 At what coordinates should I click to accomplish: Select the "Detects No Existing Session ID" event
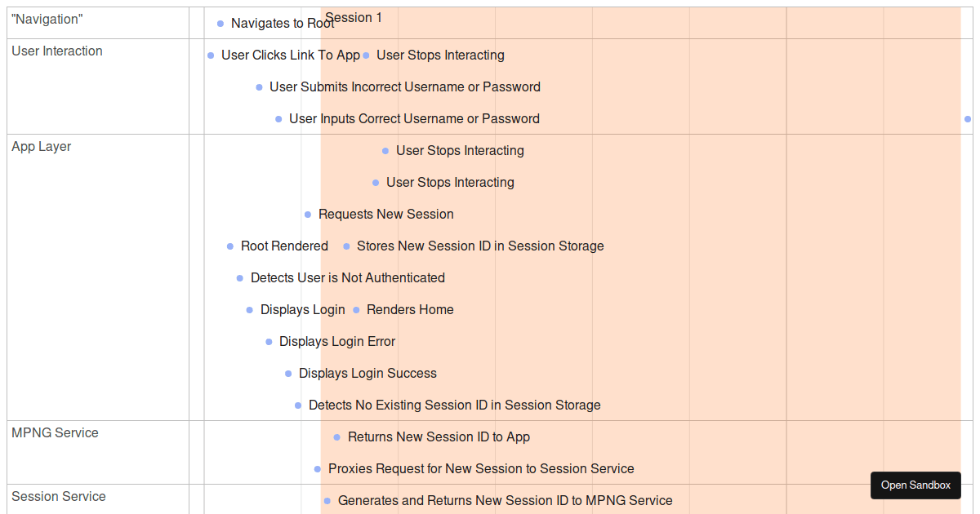pos(297,405)
